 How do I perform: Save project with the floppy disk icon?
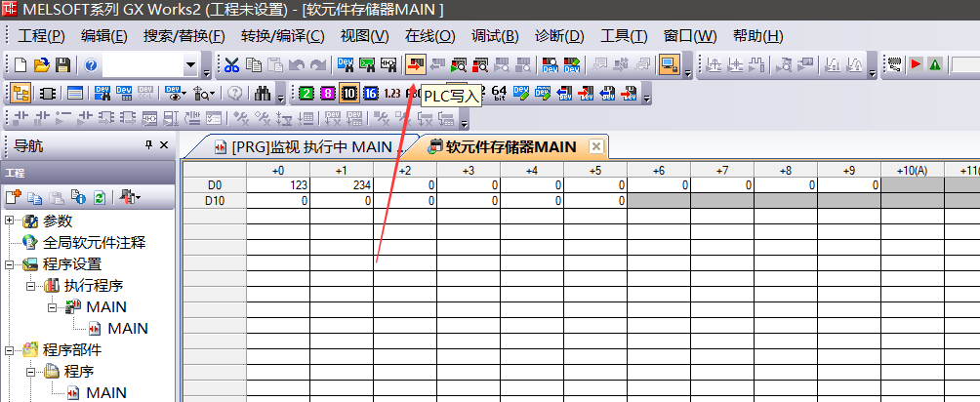pyautogui.click(x=62, y=64)
